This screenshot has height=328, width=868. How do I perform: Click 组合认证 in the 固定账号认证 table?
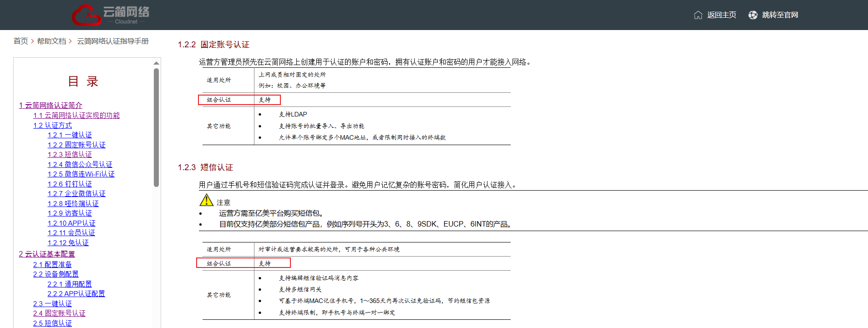pos(219,100)
